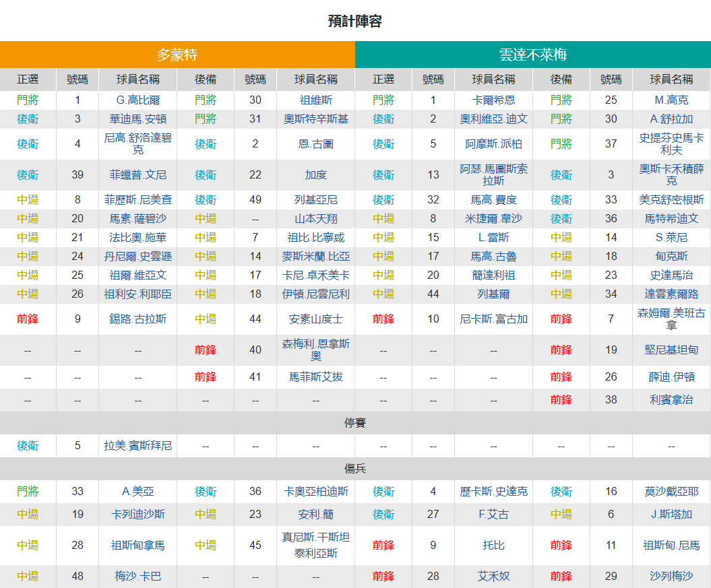711x588 pixels.
Task: Select player 丹尼爾.史雲遜
Action: (x=138, y=257)
